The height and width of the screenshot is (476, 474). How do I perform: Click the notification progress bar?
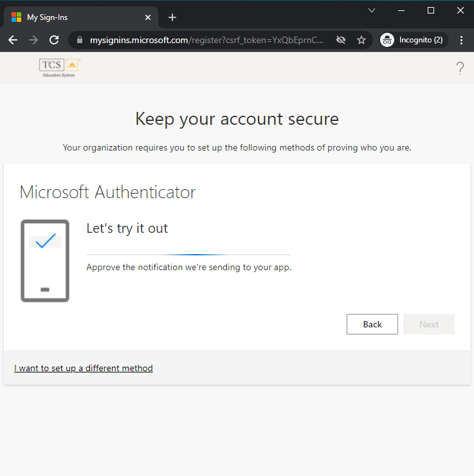[x=188, y=254]
